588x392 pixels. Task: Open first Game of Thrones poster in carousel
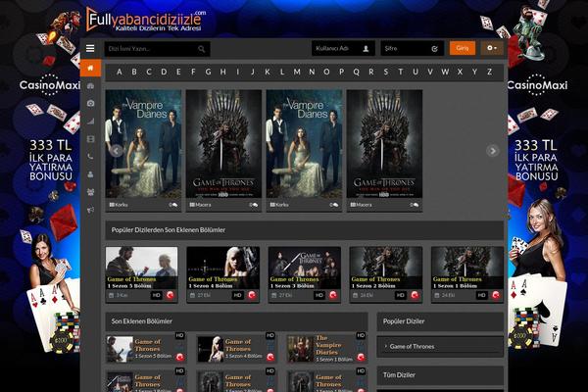(x=223, y=144)
